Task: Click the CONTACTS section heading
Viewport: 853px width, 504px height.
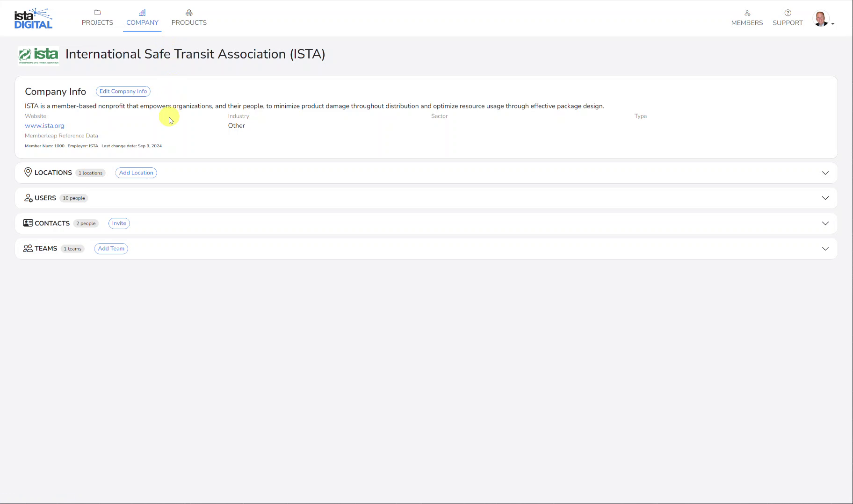Action: pyautogui.click(x=52, y=223)
